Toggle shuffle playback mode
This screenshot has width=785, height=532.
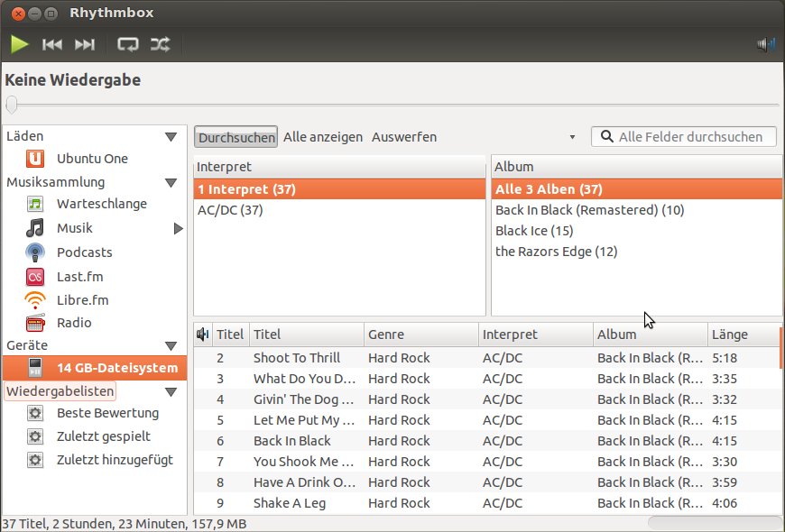click(160, 44)
